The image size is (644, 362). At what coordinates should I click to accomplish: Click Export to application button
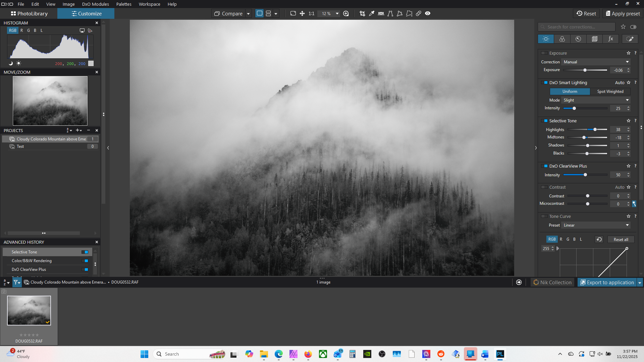pyautogui.click(x=607, y=283)
